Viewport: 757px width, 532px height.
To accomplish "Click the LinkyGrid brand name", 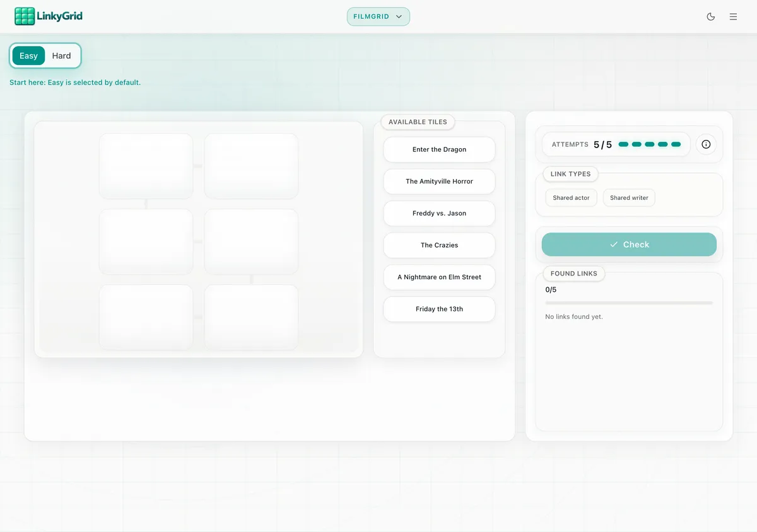I will [60, 16].
